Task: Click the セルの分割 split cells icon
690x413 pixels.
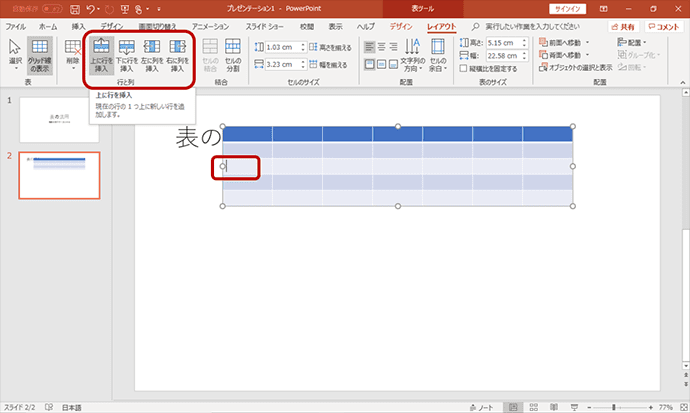Action: (233, 55)
